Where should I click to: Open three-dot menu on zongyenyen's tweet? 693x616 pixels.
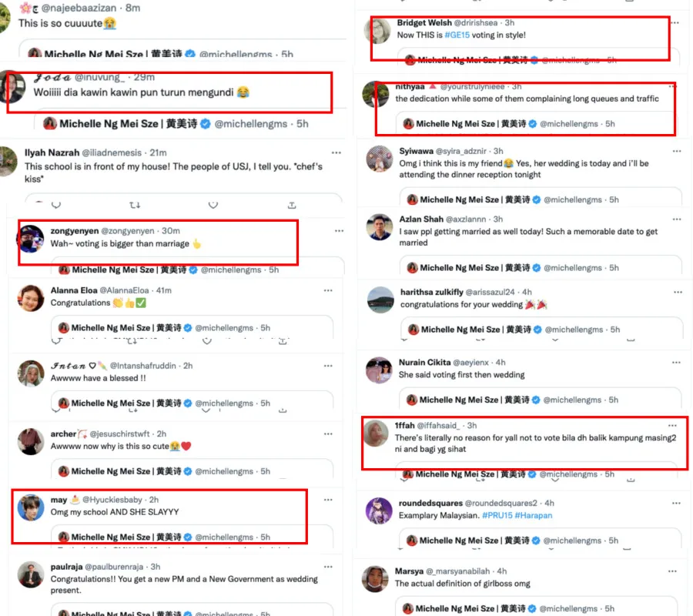(339, 231)
